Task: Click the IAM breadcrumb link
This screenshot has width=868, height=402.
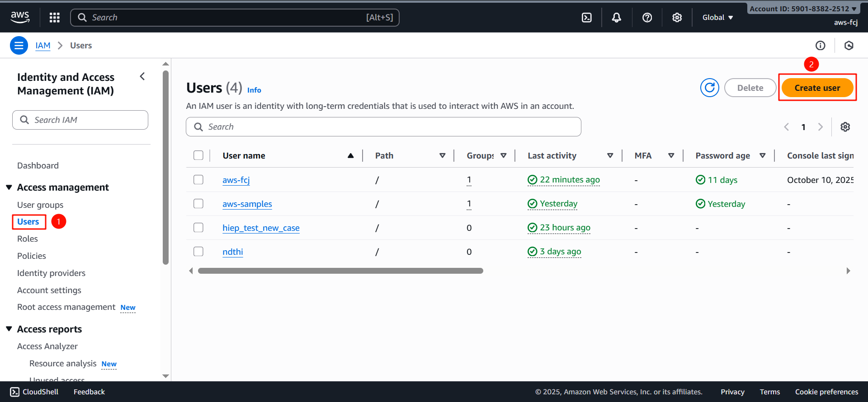Action: pos(43,45)
